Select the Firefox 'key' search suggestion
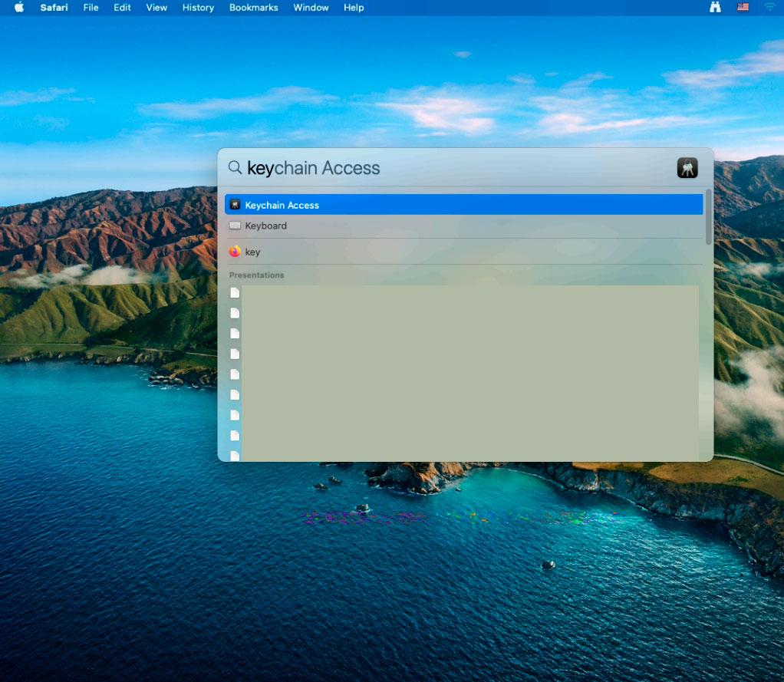This screenshot has width=784, height=682. [463, 252]
